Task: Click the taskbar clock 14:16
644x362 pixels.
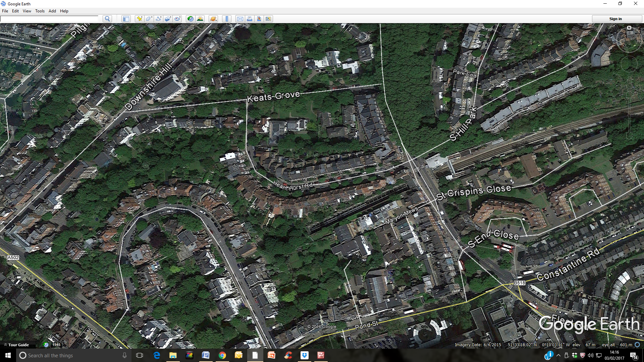Action: (614, 355)
